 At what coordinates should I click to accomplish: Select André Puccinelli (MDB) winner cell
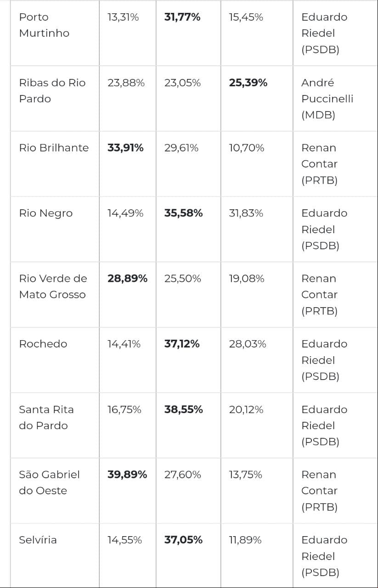(327, 99)
